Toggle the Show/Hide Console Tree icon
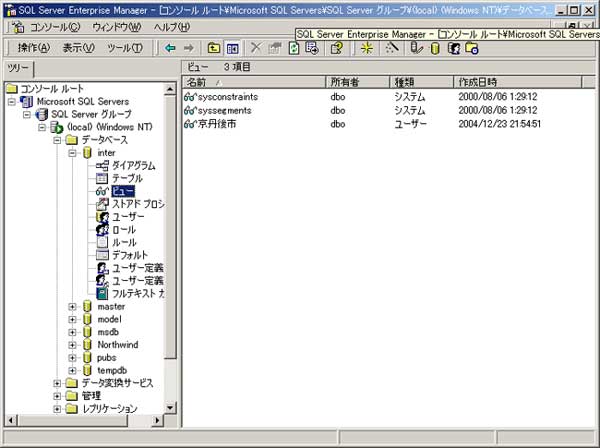Viewport: 600px width, 448px height. point(232,48)
